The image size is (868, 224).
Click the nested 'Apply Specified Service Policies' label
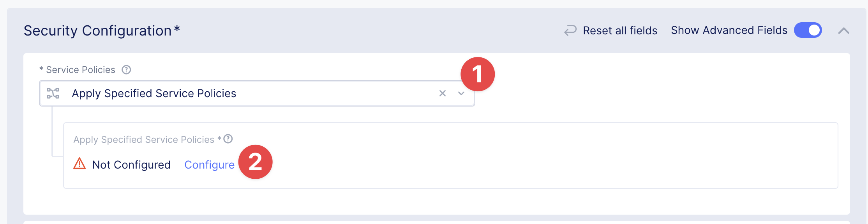[144, 140]
